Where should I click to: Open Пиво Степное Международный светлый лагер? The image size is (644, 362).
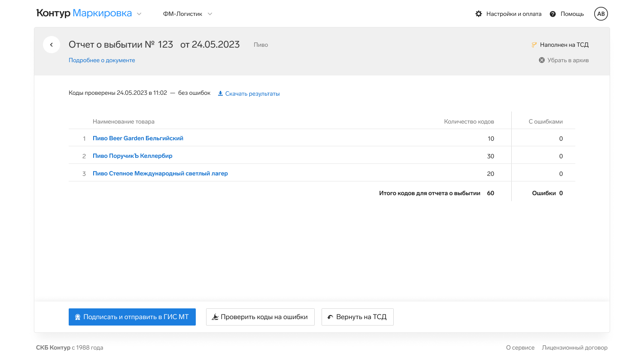[160, 173]
